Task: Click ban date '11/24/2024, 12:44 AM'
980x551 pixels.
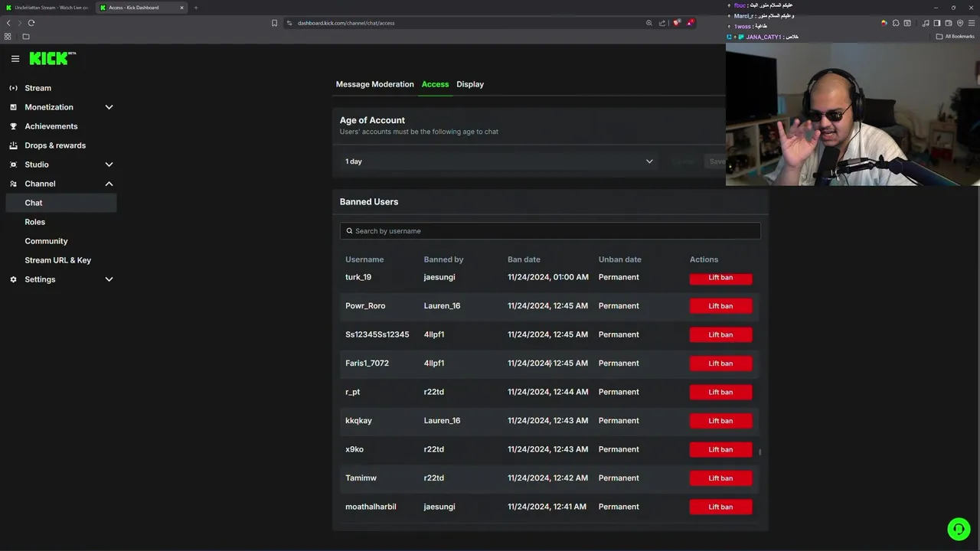Action: point(548,392)
